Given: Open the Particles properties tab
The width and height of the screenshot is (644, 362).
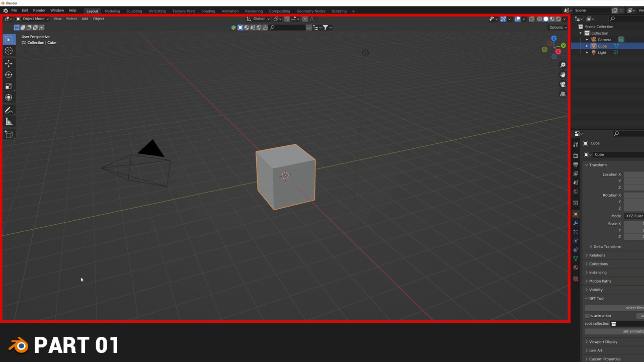Looking at the screenshot, I should coord(576,232).
